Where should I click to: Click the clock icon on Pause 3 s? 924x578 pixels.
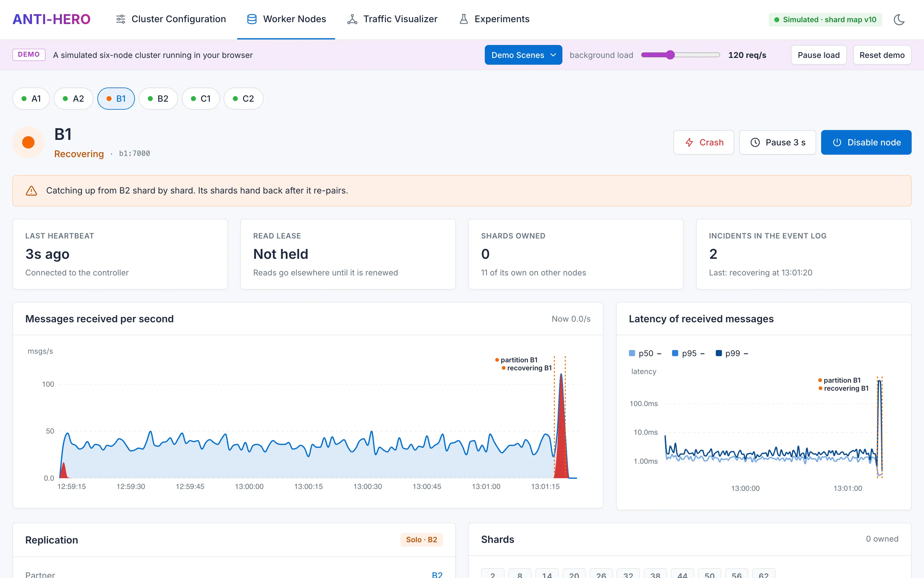[x=755, y=143]
